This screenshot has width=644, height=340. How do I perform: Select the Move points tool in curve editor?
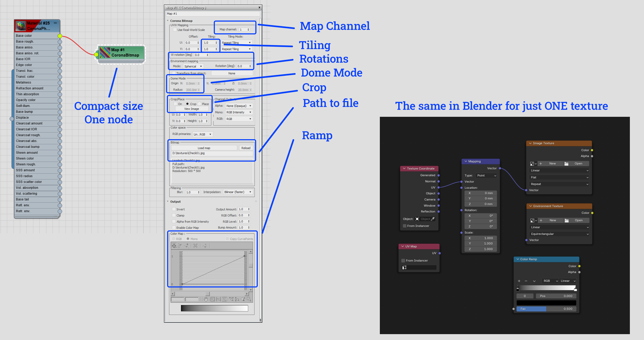pos(174,246)
